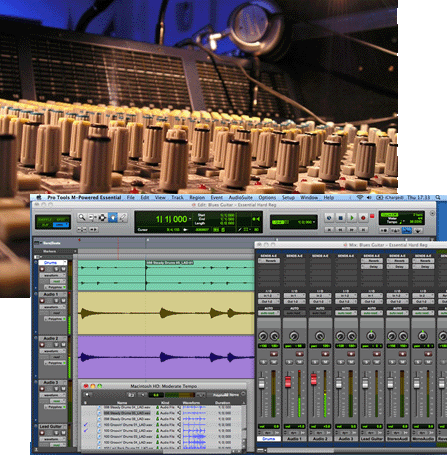Click the Spotlight search icon in menu bar
The height and width of the screenshot is (455, 447).
coord(437,197)
